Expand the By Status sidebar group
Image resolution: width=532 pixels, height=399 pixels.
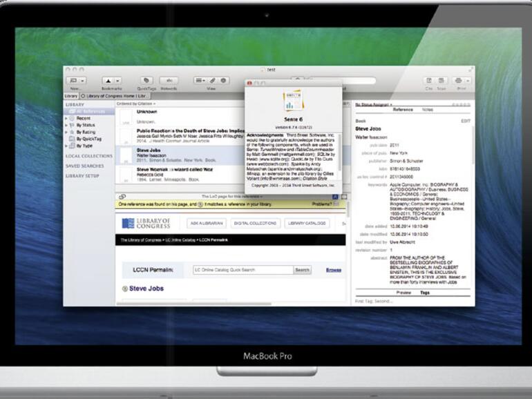[x=66, y=125]
